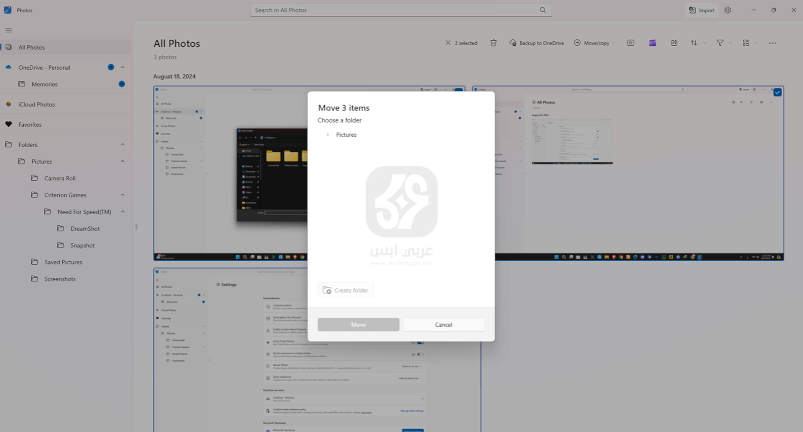Click the OneDrive cloud icon in sidebar
Image resolution: width=803 pixels, height=432 pixels.
click(8, 67)
